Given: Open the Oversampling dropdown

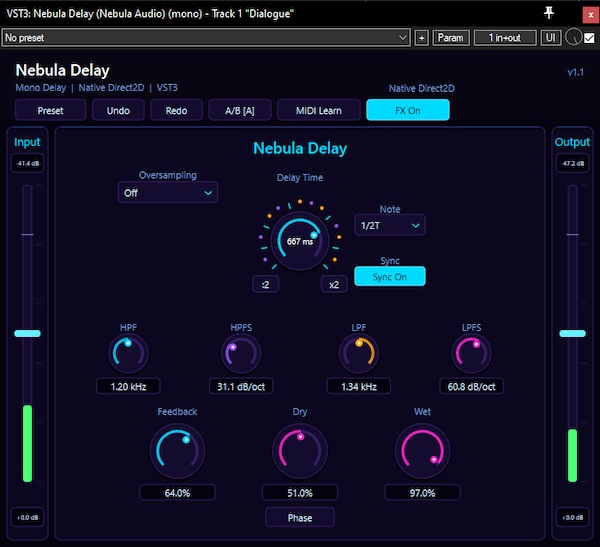Looking at the screenshot, I should coord(168,193).
